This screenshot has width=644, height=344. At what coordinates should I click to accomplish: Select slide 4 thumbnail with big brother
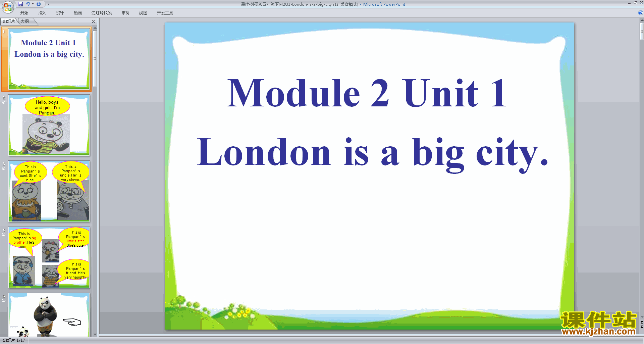49,257
